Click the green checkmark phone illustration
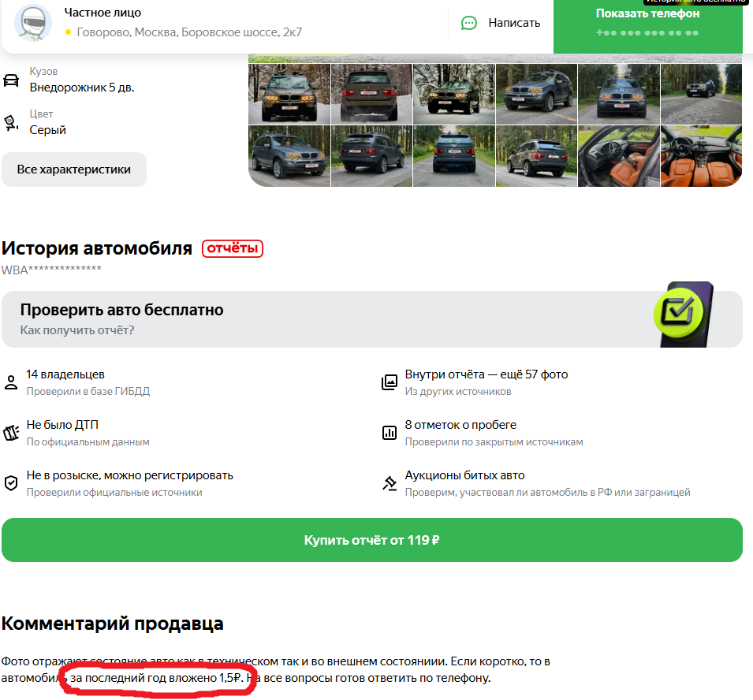 pyautogui.click(x=684, y=315)
